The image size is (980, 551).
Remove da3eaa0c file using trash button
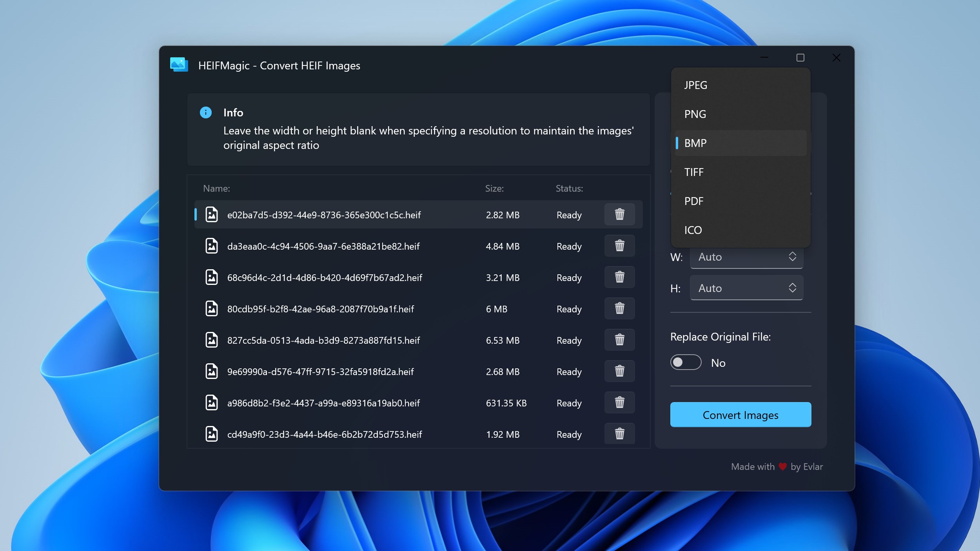(619, 246)
